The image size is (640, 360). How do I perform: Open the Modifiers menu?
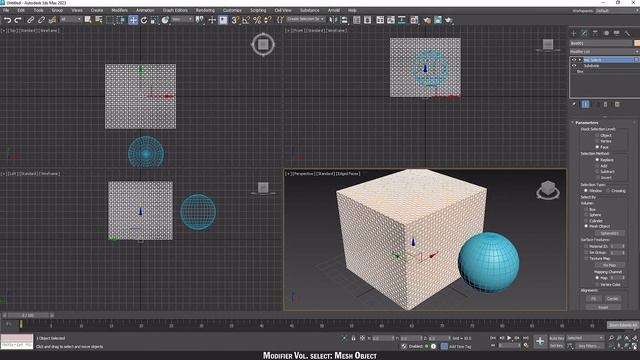click(x=120, y=10)
